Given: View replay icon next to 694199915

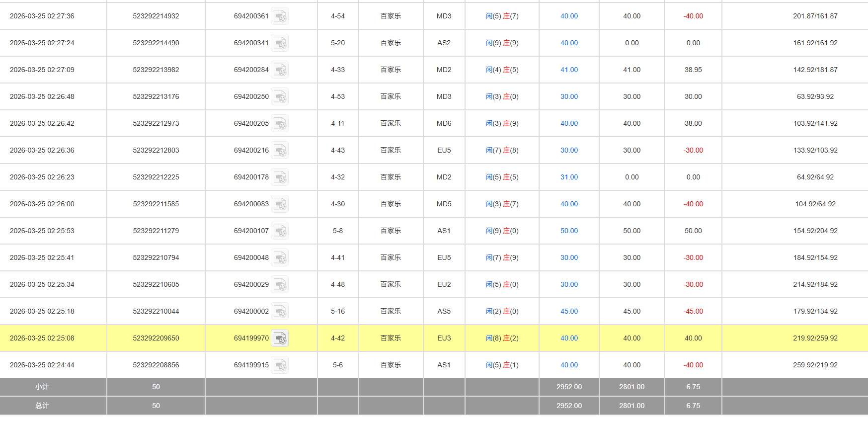Looking at the screenshot, I should click(280, 365).
